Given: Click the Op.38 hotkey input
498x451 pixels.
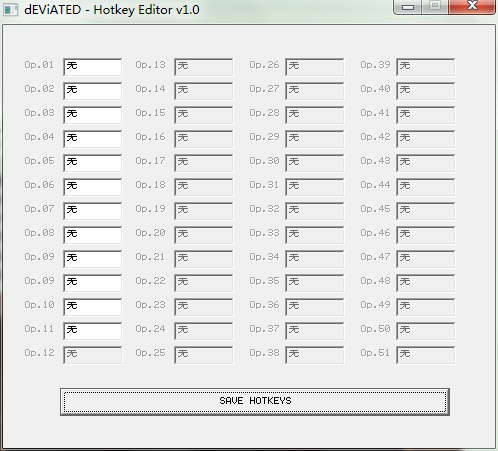Looking at the screenshot, I should [x=315, y=355].
